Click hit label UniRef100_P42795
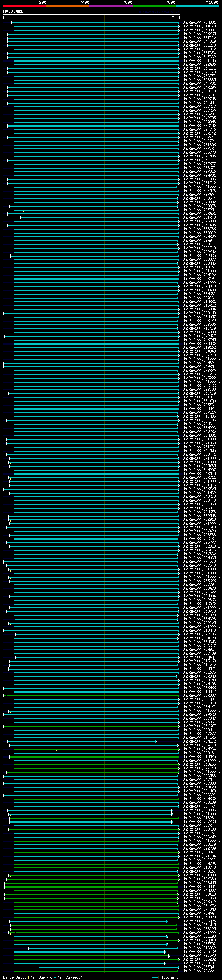Image resolution: width=222 pixels, height=980 pixels. (x=199, y=118)
